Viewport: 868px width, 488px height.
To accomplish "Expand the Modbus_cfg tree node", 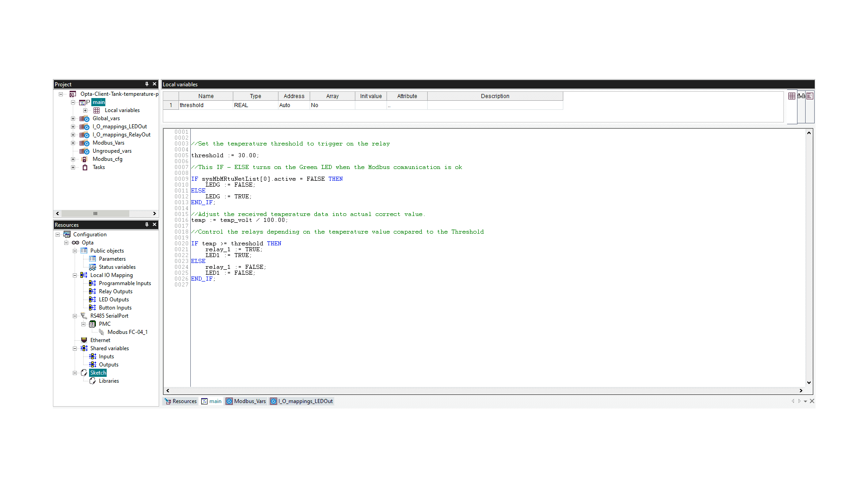I will pyautogui.click(x=73, y=159).
